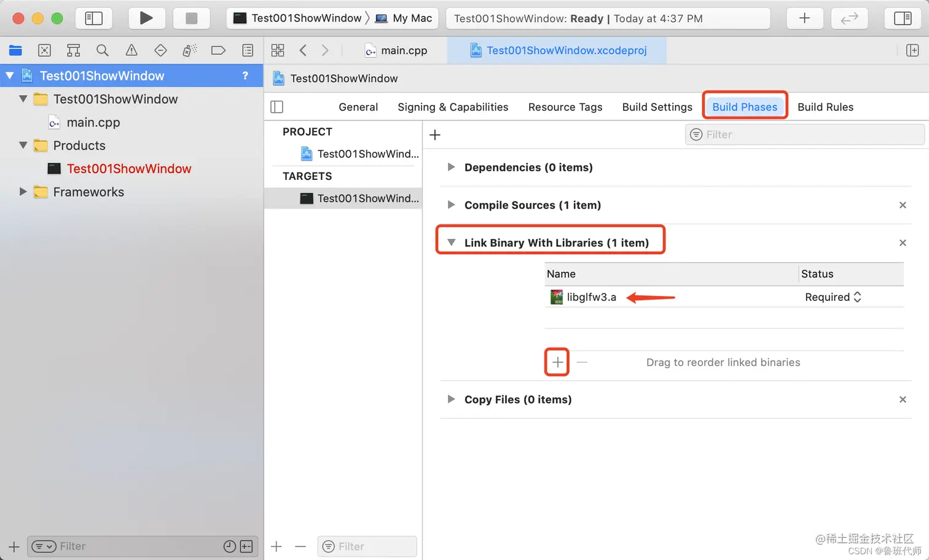Open the Issue navigator warning icon
The height and width of the screenshot is (560, 929).
pyautogui.click(x=131, y=50)
